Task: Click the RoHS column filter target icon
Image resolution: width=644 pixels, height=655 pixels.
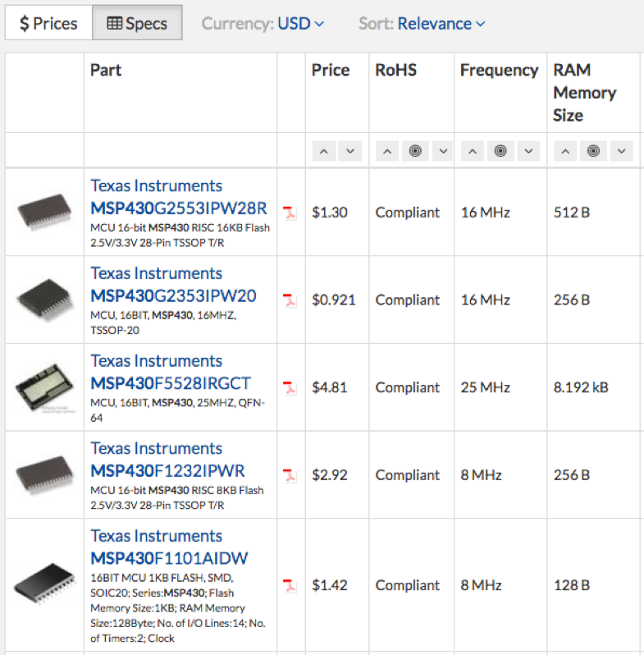Action: pyautogui.click(x=415, y=151)
